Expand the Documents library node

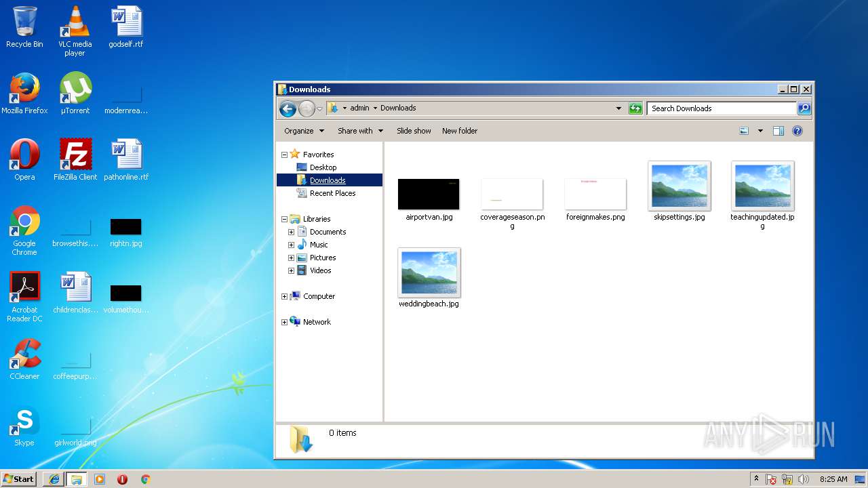tap(291, 232)
